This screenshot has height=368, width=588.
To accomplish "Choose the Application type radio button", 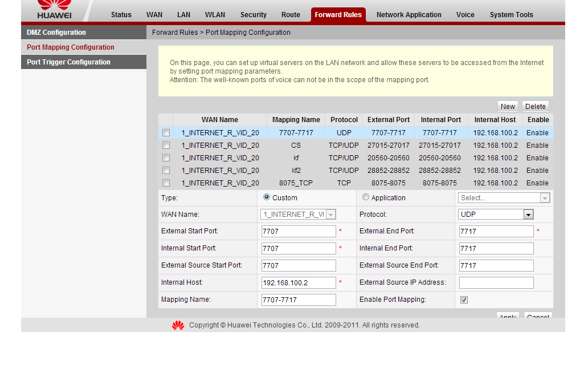I will point(366,197).
